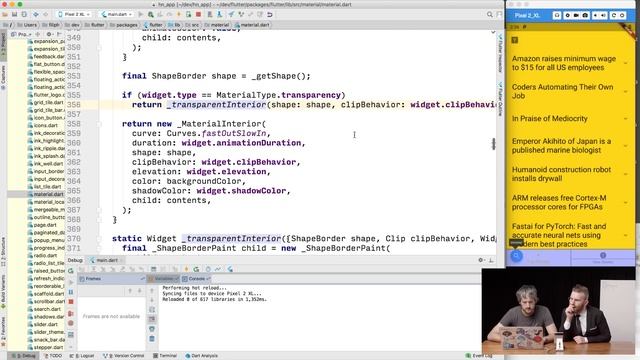Open the TODO tool window
The height and width of the screenshot is (360, 640).
(x=53, y=356)
